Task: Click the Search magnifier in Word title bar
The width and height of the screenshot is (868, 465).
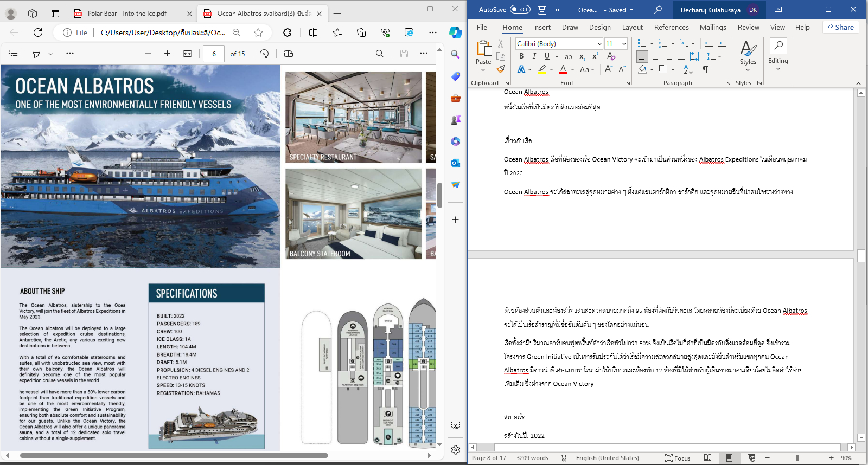Action: (x=658, y=10)
